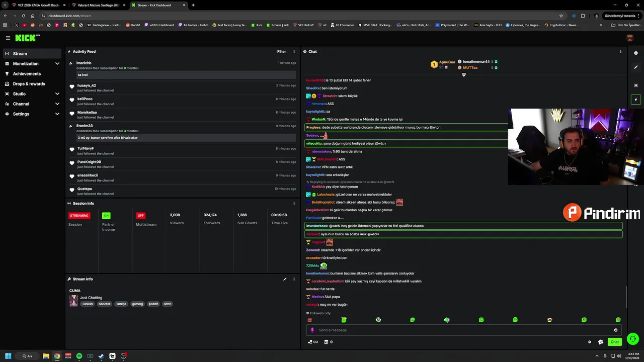Click Filter in Activity Feed

(281, 51)
